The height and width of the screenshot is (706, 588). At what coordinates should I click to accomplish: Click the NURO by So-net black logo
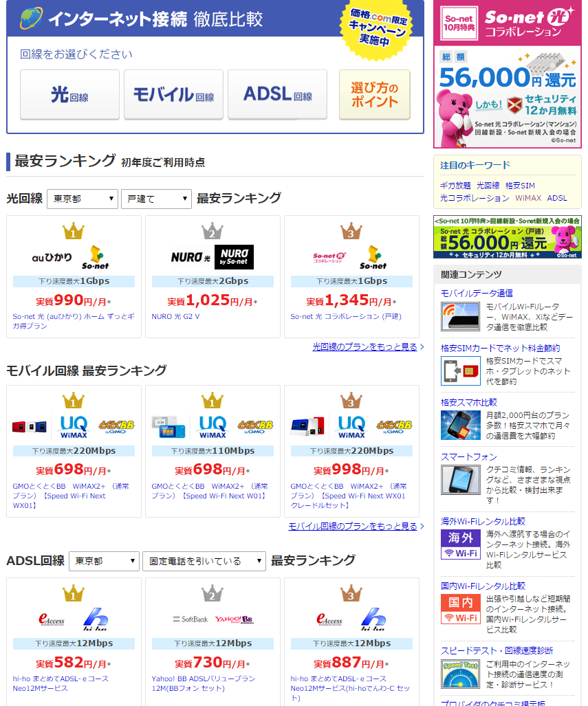pos(234,257)
